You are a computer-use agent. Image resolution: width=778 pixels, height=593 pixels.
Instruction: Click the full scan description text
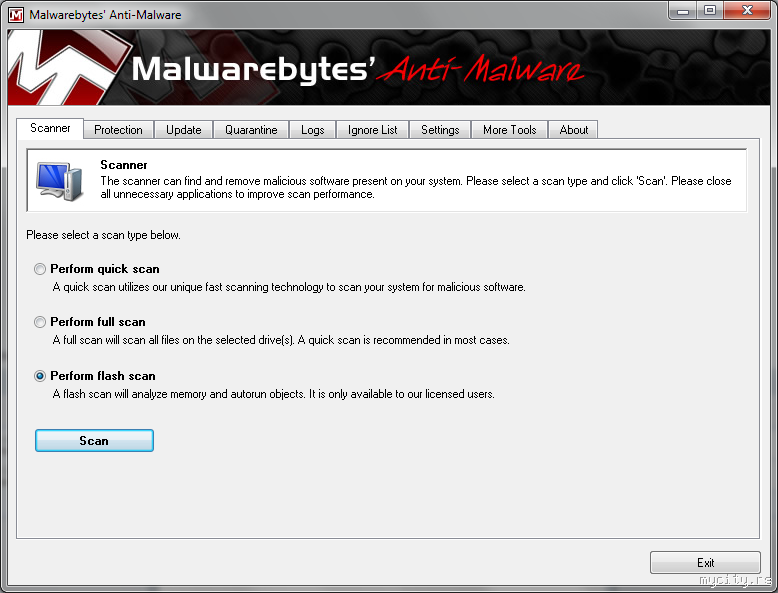pos(281,340)
